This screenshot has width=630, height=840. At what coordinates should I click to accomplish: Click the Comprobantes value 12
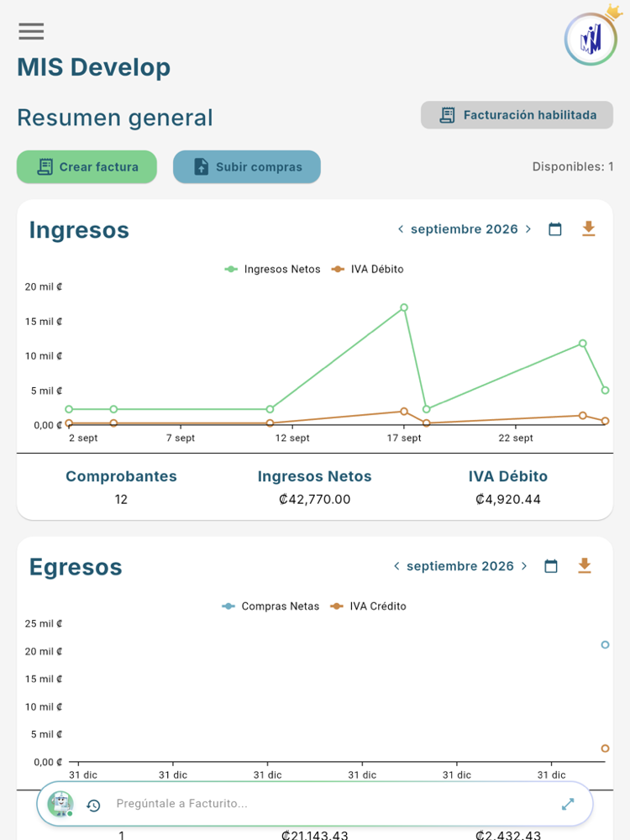click(x=121, y=500)
